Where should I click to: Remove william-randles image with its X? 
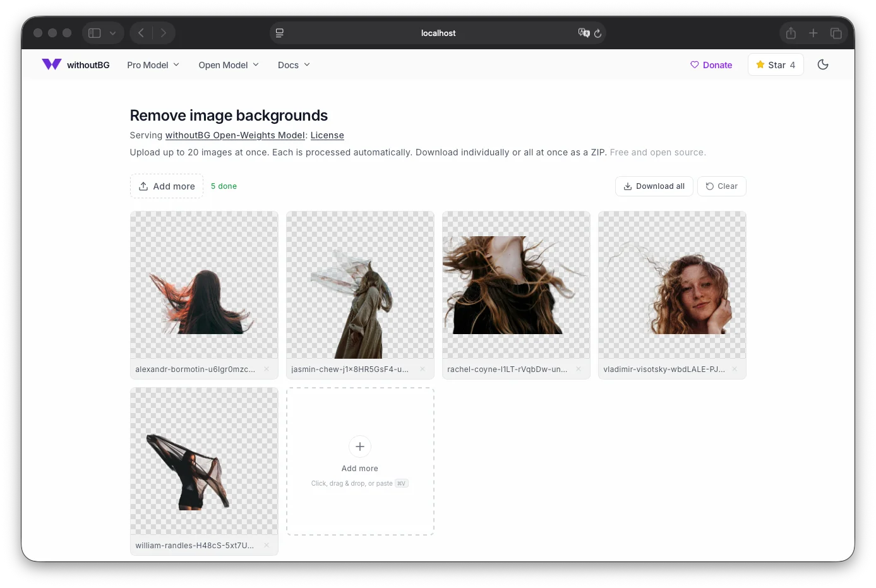[267, 546]
